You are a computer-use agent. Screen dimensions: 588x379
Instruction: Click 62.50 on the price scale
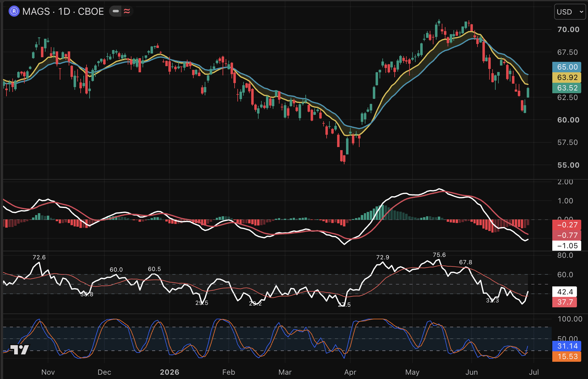coord(568,98)
